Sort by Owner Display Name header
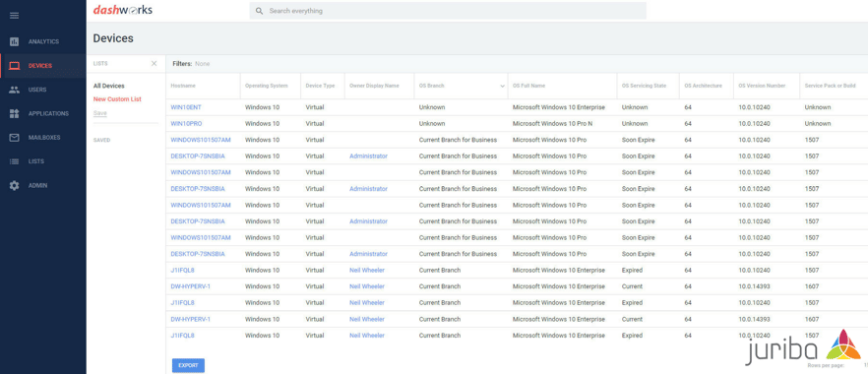 pyautogui.click(x=374, y=87)
